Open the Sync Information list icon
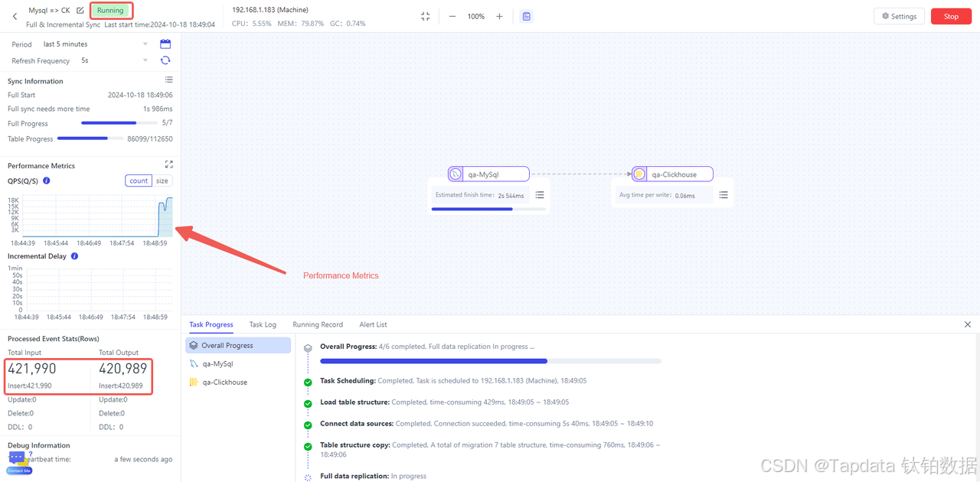Image resolution: width=980 pixels, height=482 pixels. tap(169, 80)
